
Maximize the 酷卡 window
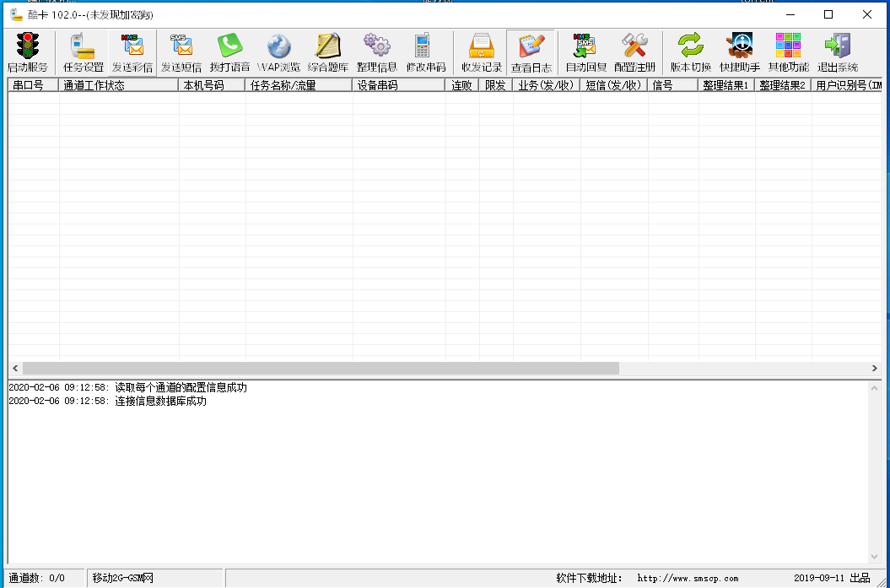click(x=828, y=14)
